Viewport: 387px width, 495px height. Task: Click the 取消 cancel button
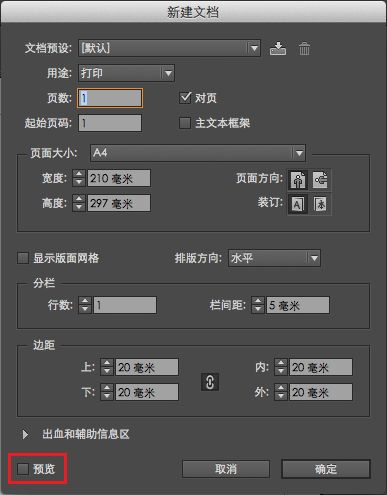pos(226,469)
